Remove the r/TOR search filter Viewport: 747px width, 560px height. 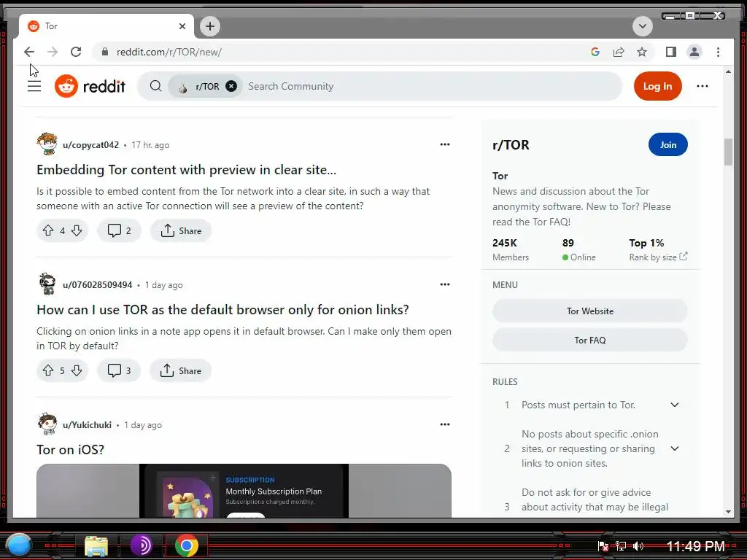[x=231, y=86]
